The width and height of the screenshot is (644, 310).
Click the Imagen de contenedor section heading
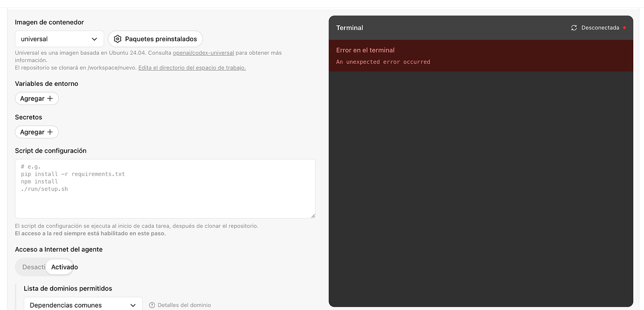click(49, 22)
